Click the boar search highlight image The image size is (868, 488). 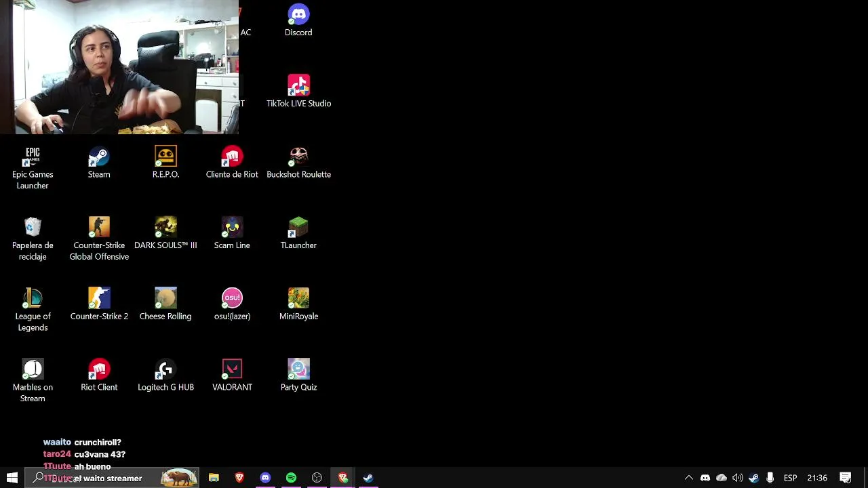(x=179, y=478)
